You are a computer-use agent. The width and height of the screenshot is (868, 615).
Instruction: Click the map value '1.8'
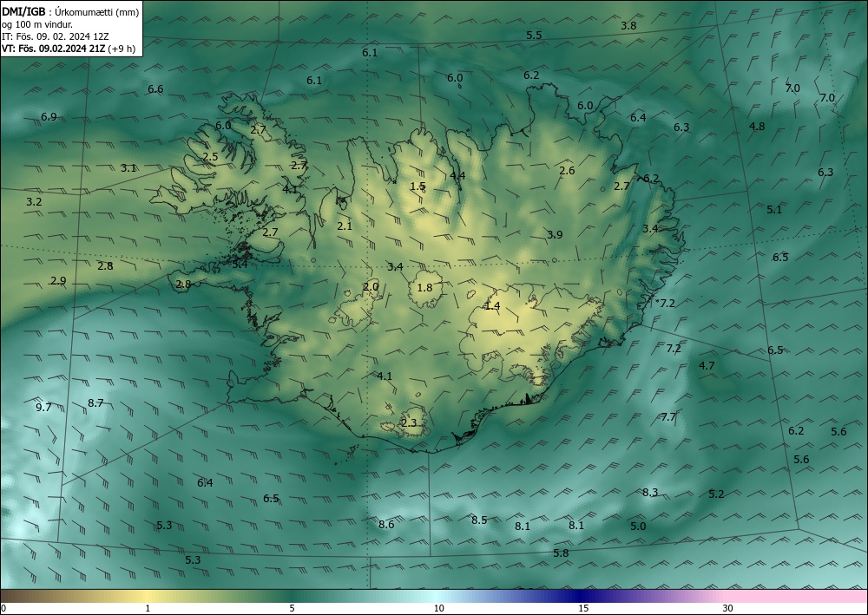424,288
